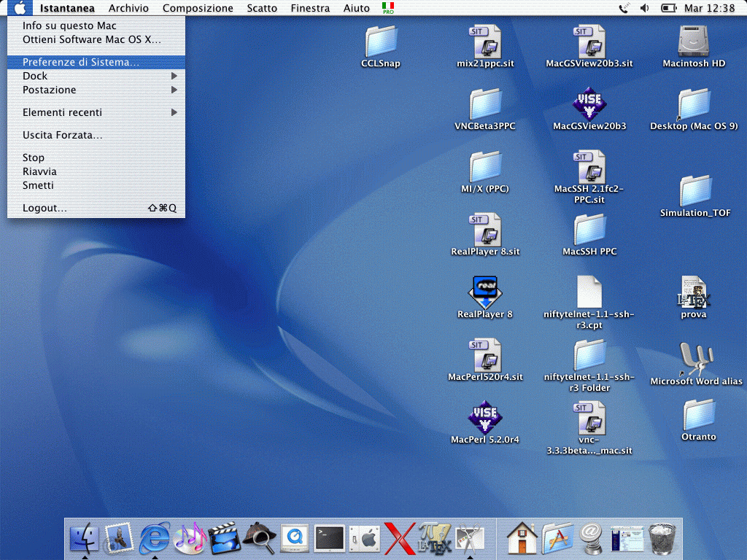Open iMovie clapperboard icon in the Dock
747x560 pixels.
225,538
